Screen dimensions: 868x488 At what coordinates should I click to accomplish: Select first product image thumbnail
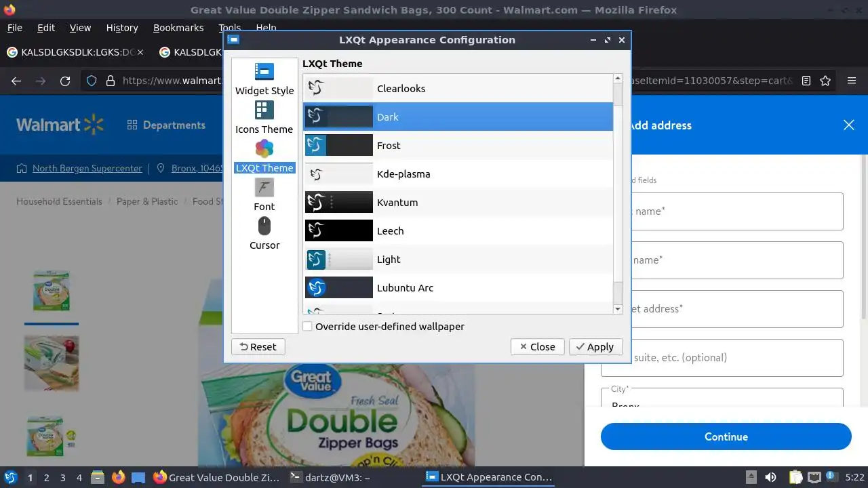point(52,290)
